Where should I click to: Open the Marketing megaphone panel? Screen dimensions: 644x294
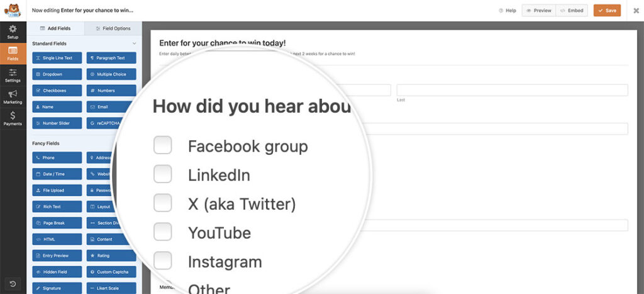click(x=13, y=96)
